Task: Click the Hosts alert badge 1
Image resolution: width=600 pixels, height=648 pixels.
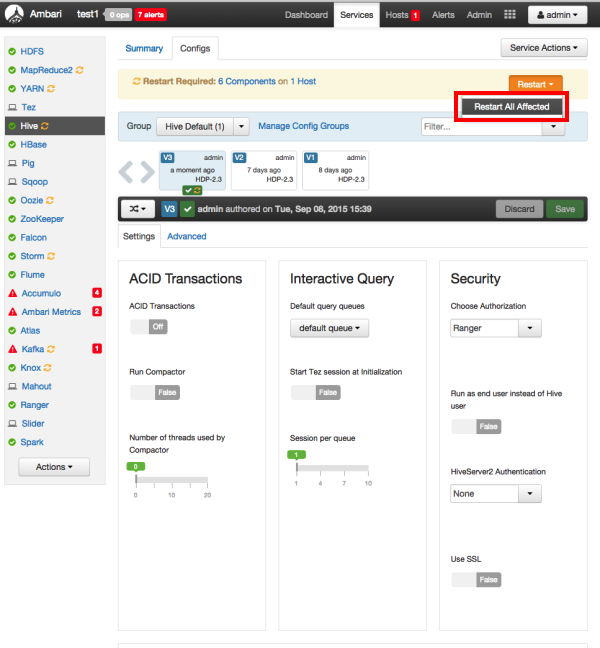Action: tap(415, 15)
